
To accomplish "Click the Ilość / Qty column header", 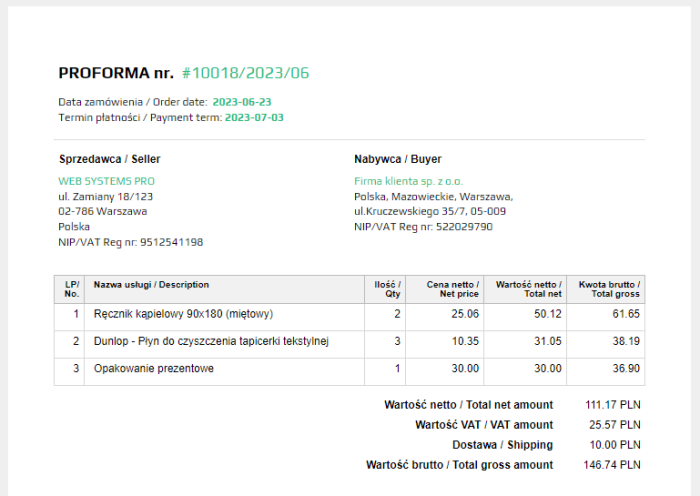I will [x=387, y=289].
